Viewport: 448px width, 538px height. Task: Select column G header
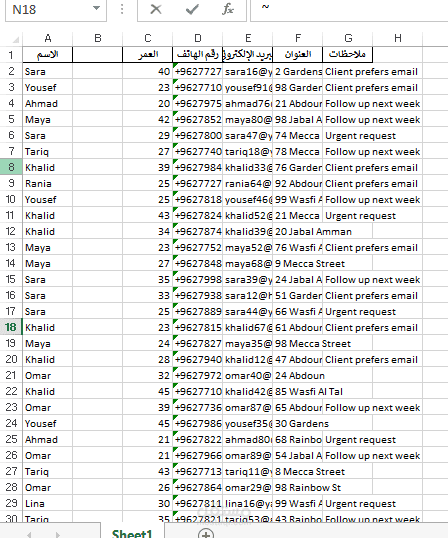pos(348,38)
